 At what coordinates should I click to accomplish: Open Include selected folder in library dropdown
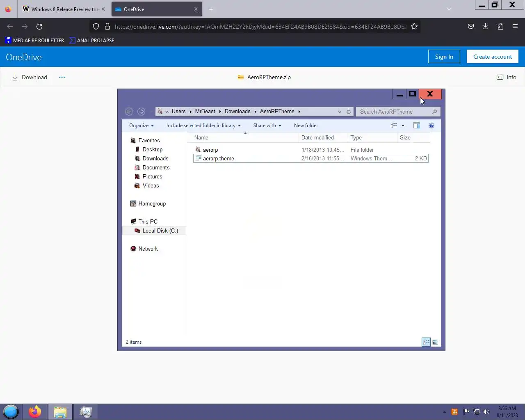point(203,126)
